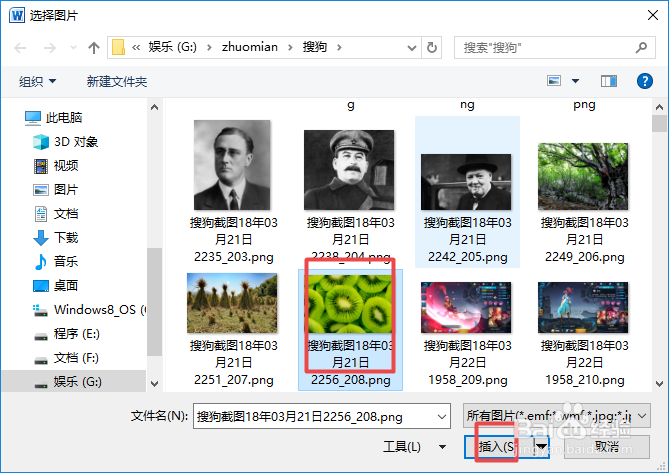669x473 pixels.
Task: Open the filename history dropdown arrow
Action: [442, 416]
